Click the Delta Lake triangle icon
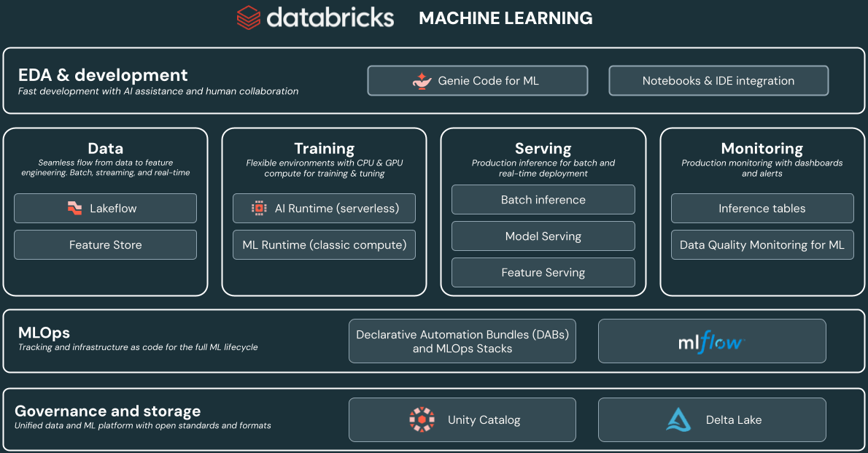 (x=678, y=419)
